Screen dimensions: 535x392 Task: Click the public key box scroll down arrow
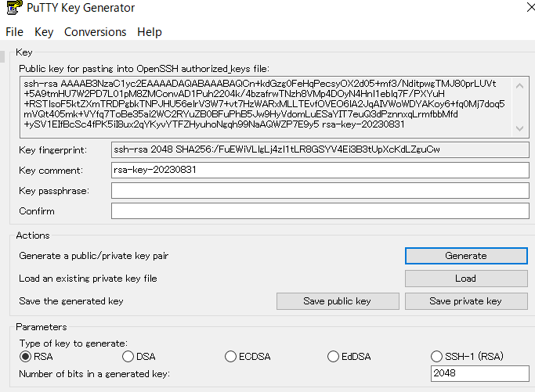519,128
